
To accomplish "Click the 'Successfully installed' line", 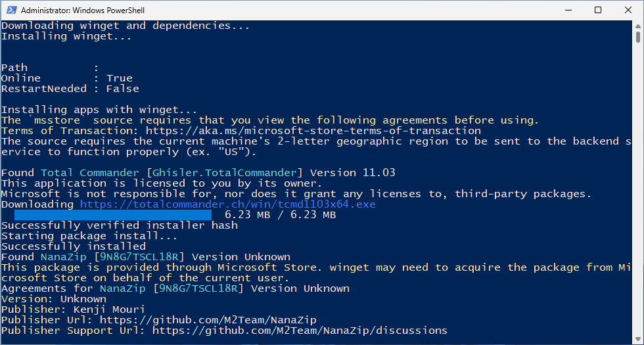I will click(x=74, y=246).
